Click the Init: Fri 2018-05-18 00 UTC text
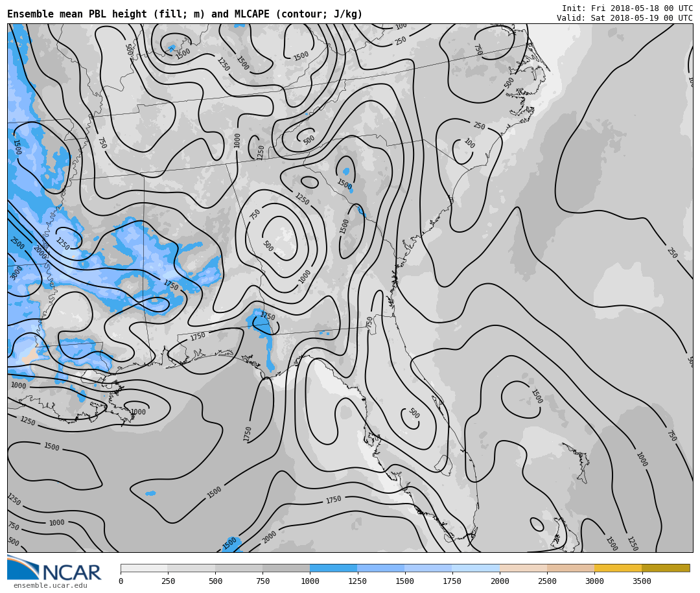Viewport: 700px width, 593px height. [x=627, y=8]
